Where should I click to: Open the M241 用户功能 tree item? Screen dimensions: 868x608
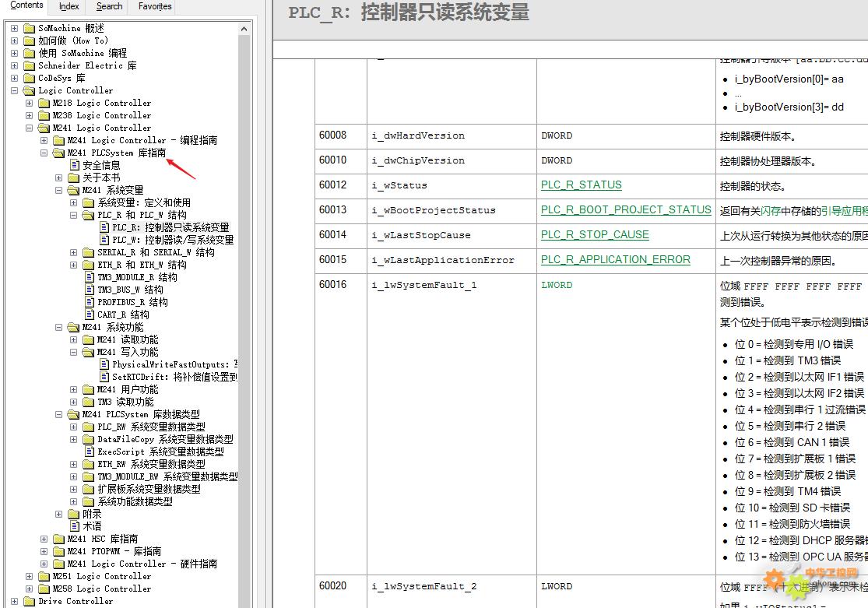[128, 389]
